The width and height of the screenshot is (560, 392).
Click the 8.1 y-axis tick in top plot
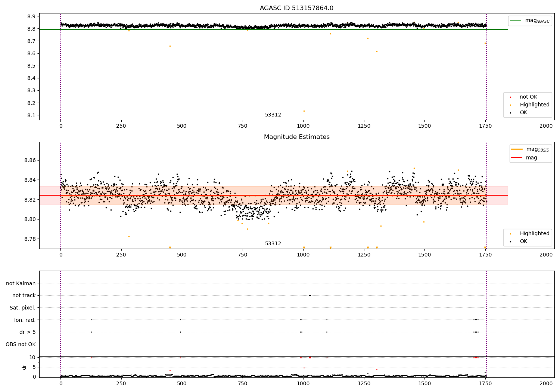31,115
